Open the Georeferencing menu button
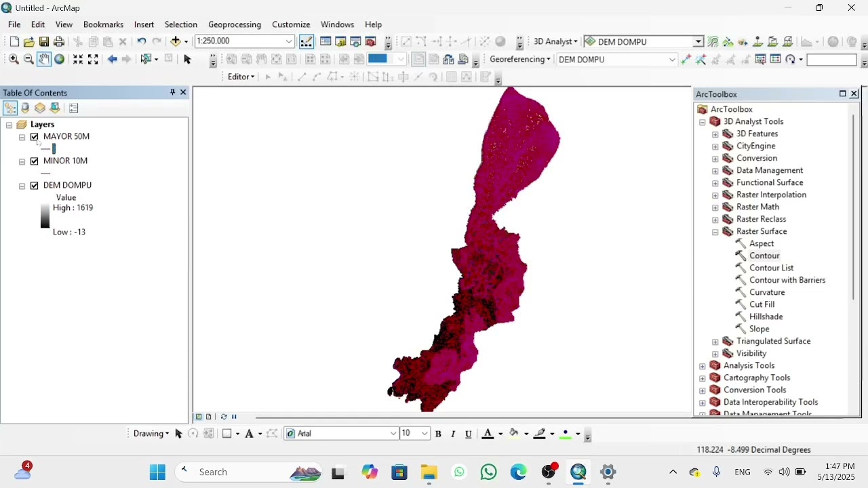868x488 pixels. (519, 59)
